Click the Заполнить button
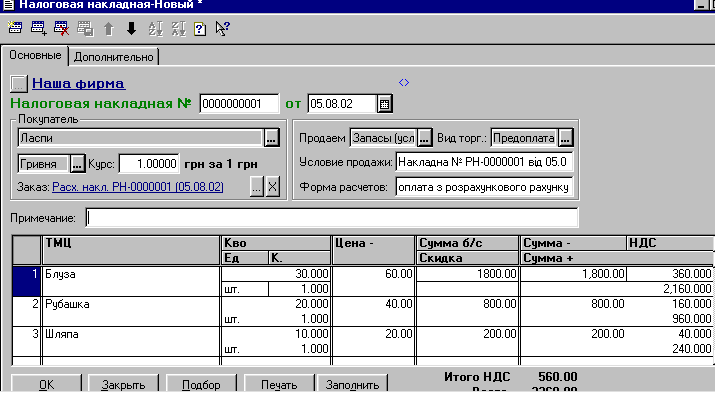Screen dimensions: 715x393 coord(352,384)
